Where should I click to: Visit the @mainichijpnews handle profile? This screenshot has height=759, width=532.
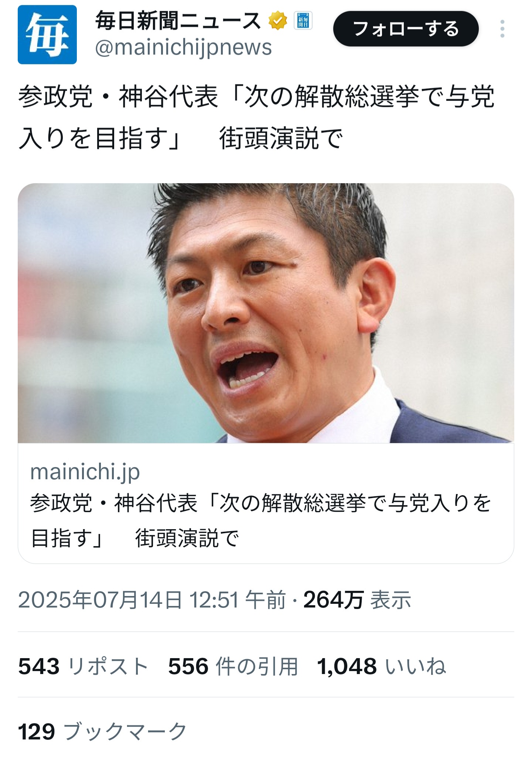[x=184, y=48]
